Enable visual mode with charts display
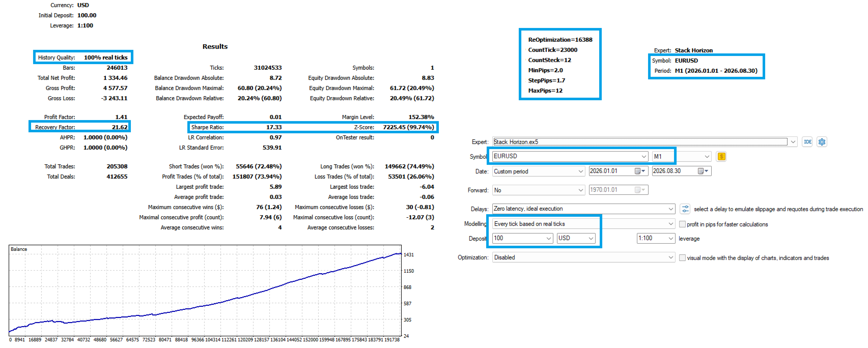 tap(682, 258)
